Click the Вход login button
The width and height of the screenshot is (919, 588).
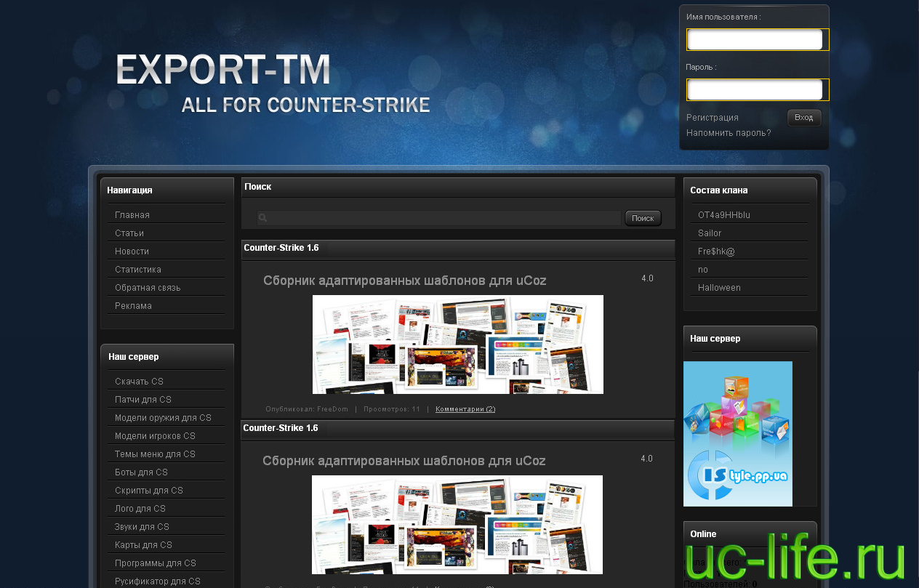click(x=804, y=118)
